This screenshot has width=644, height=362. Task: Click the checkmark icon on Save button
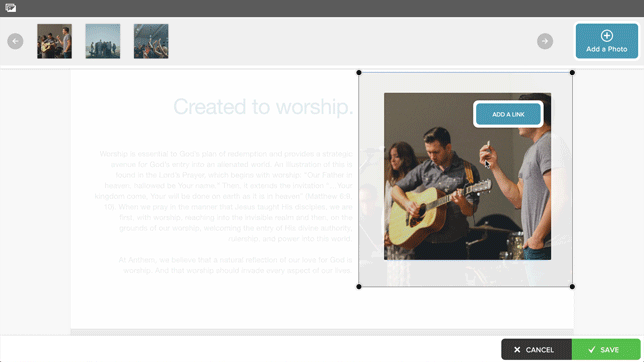coord(591,350)
